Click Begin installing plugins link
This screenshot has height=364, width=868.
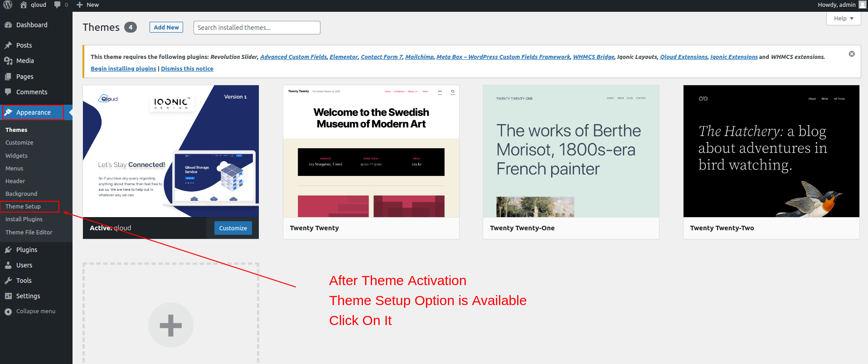tap(123, 69)
